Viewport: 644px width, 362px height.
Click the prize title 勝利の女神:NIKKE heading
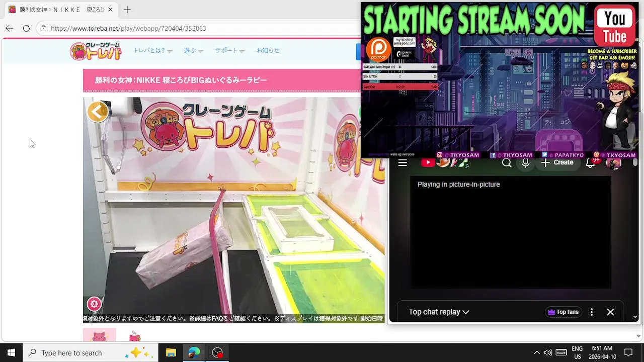(x=181, y=80)
